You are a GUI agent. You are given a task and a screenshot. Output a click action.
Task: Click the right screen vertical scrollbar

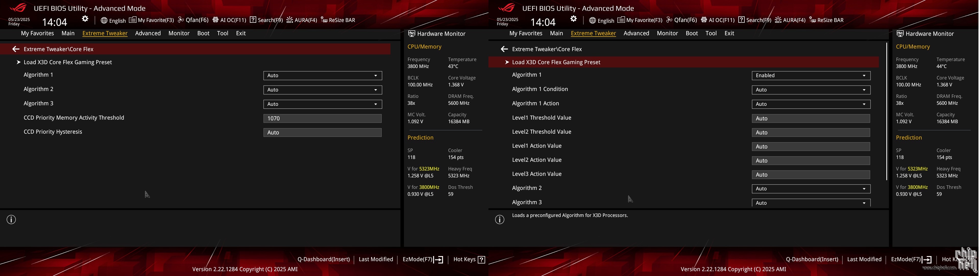coord(887,111)
